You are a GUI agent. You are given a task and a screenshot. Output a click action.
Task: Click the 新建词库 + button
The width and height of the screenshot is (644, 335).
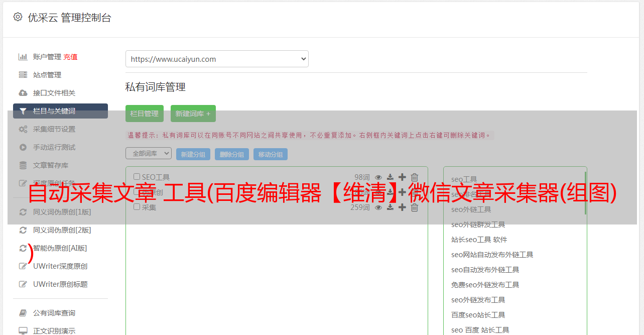pos(193,114)
